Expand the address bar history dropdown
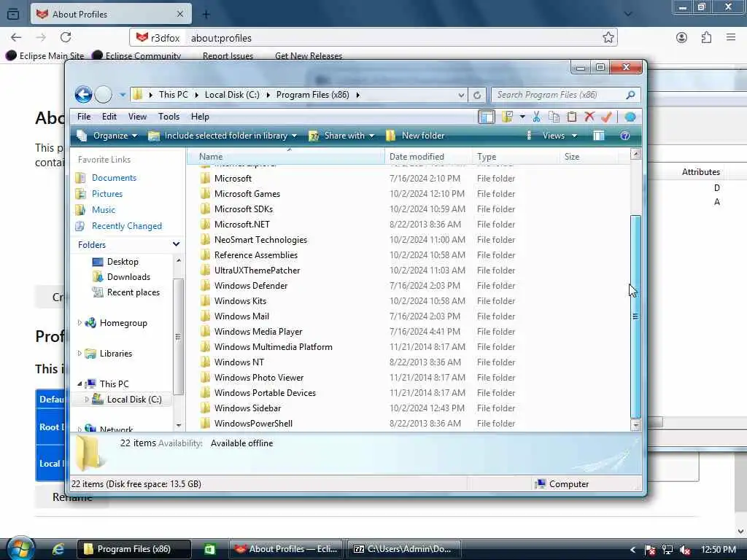747x560 pixels. coord(461,95)
